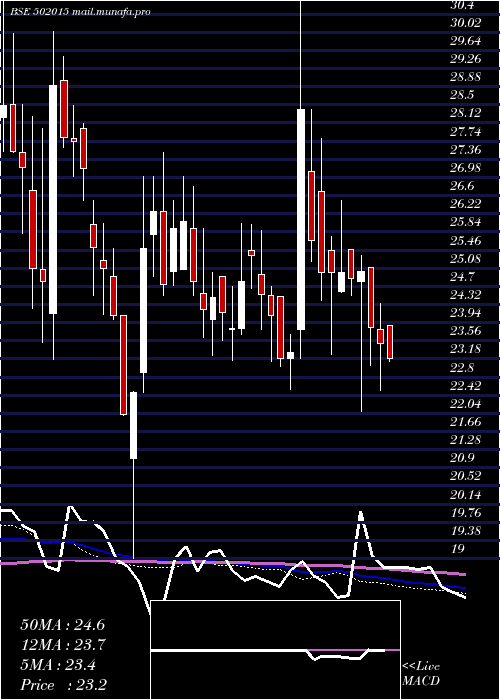Click the 29.64 price axis label
Viewport: 500px width, 700px height.
(x=465, y=41)
